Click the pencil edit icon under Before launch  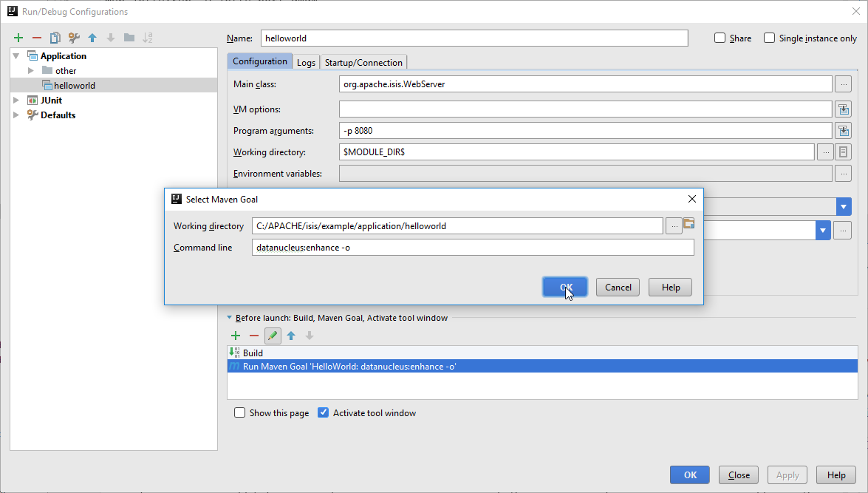click(273, 336)
